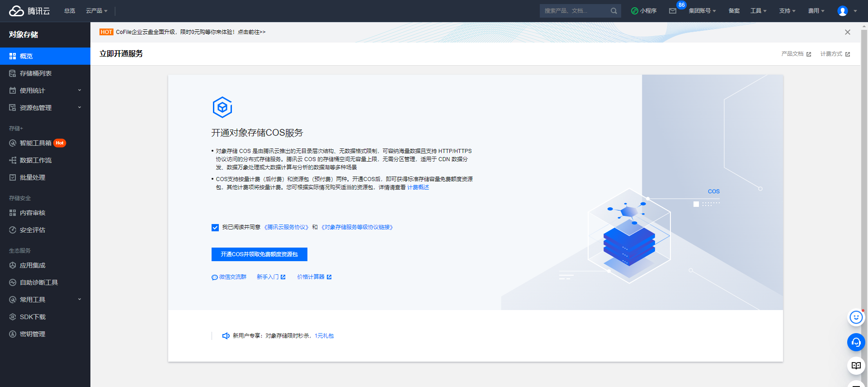Click the common tools icon
The height and width of the screenshot is (387, 868).
click(13, 300)
